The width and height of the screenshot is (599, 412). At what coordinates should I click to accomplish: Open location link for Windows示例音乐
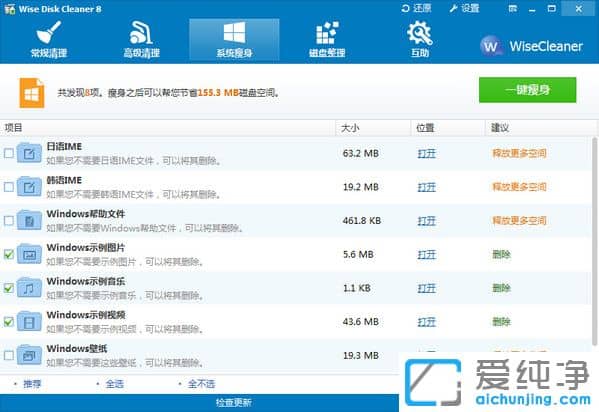point(427,288)
